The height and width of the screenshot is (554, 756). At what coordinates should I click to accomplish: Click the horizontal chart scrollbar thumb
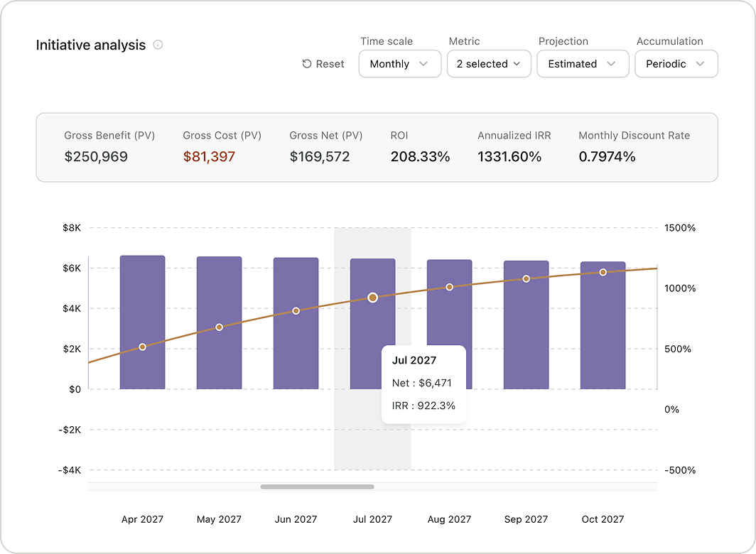pyautogui.click(x=317, y=487)
